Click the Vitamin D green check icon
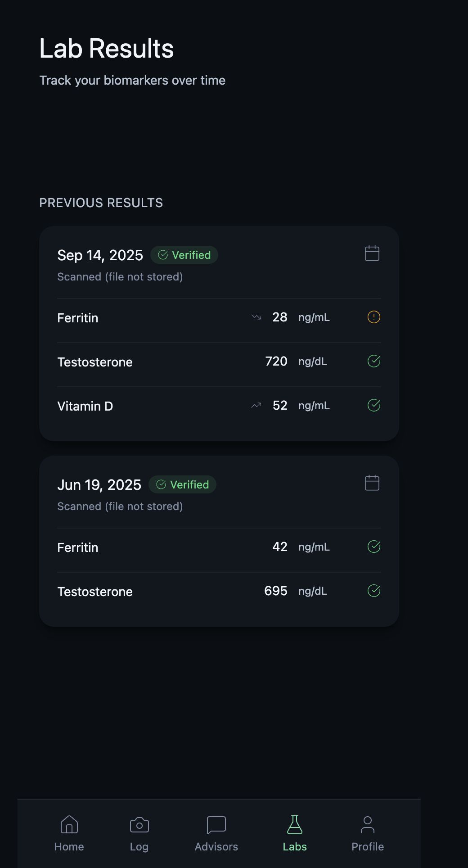The height and width of the screenshot is (868, 468). point(373,405)
